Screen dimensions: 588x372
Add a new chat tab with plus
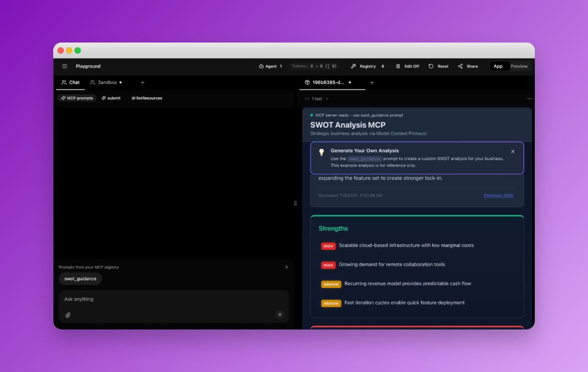(x=142, y=83)
